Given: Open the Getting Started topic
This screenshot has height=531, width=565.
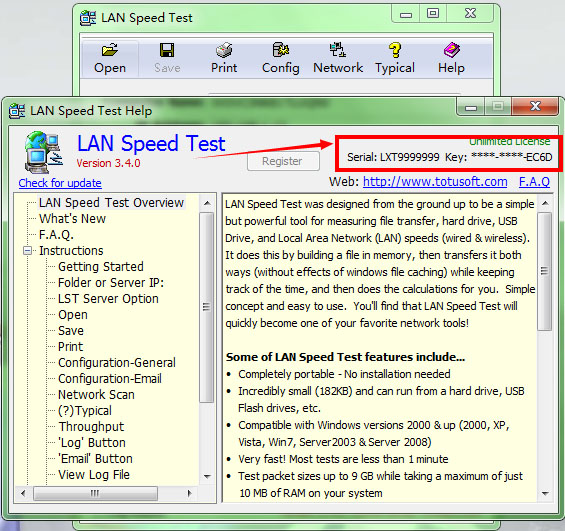Looking at the screenshot, I should (101, 267).
